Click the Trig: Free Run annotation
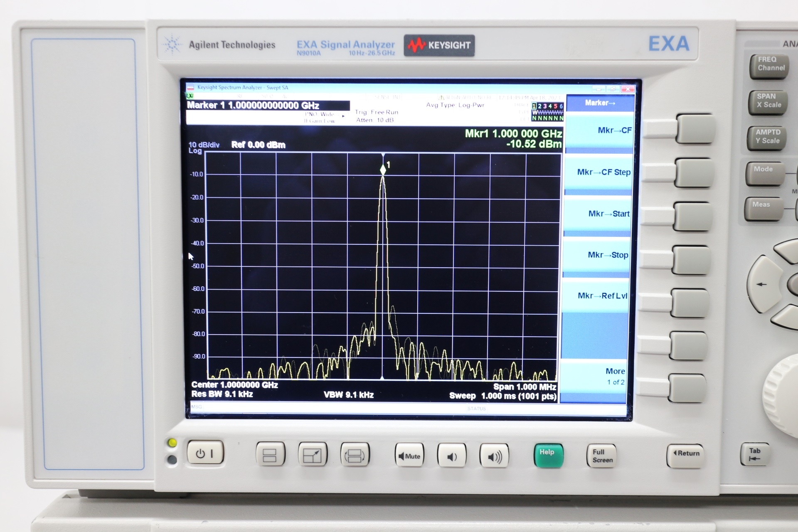Image resolution: width=798 pixels, height=532 pixels. [x=377, y=112]
